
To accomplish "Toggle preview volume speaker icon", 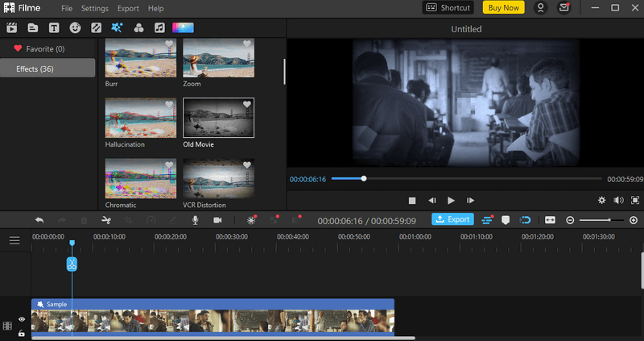I will [x=618, y=200].
